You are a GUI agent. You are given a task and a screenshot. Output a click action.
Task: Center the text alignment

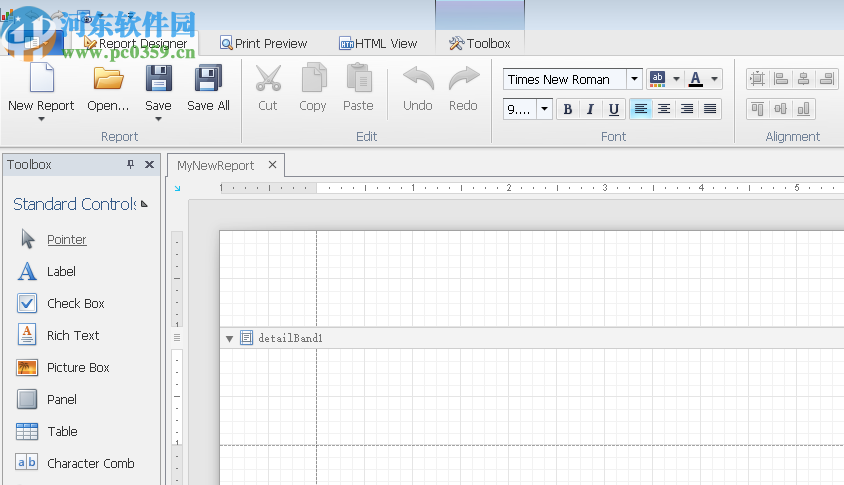(x=664, y=109)
